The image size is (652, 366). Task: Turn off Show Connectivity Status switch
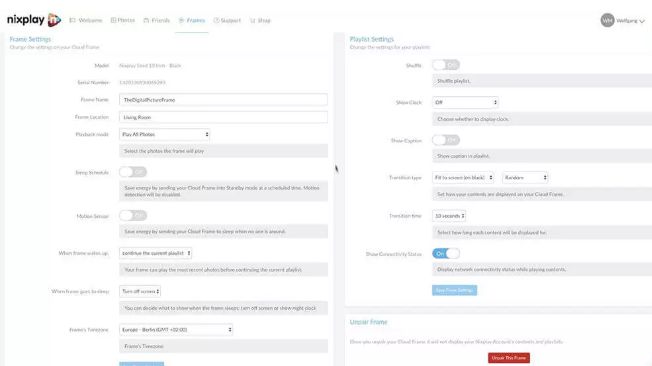446,254
